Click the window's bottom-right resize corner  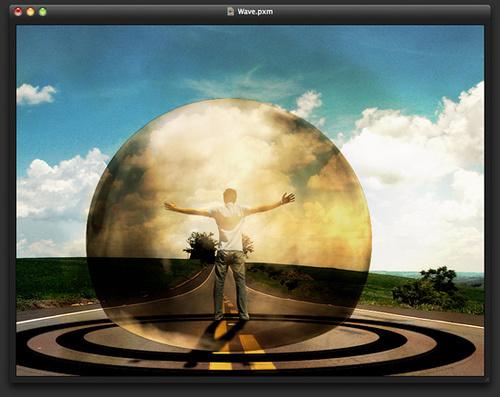point(487,379)
